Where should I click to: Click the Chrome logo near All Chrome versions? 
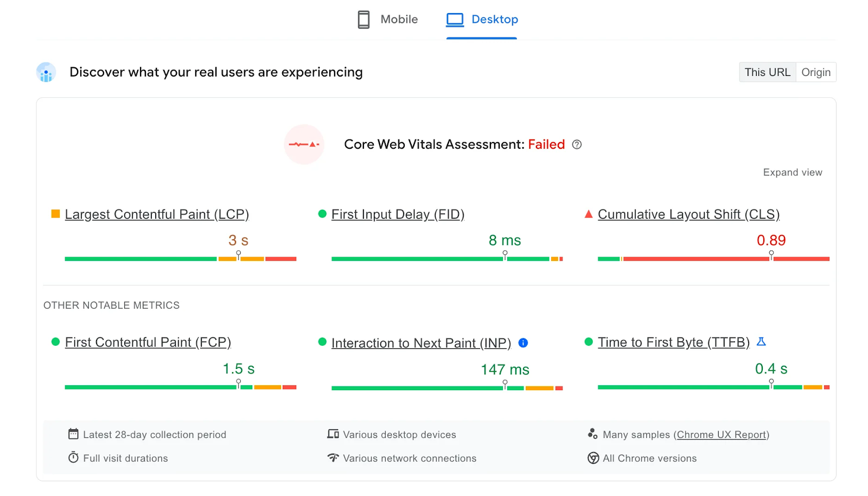coord(593,457)
